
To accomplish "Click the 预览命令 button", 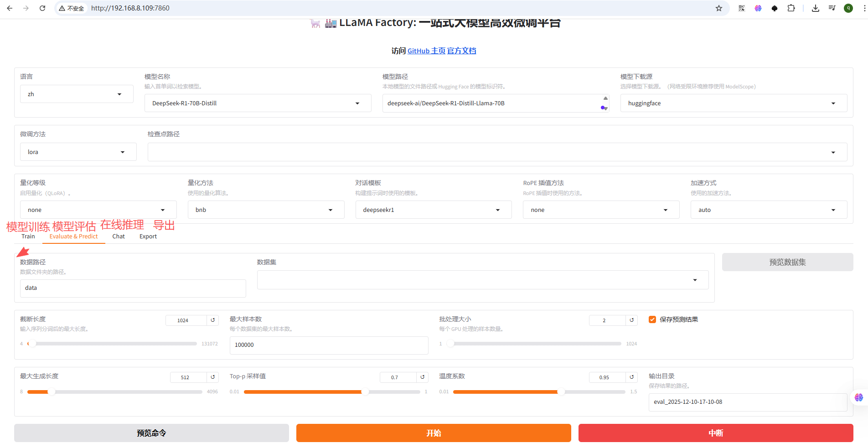I will tap(151, 433).
